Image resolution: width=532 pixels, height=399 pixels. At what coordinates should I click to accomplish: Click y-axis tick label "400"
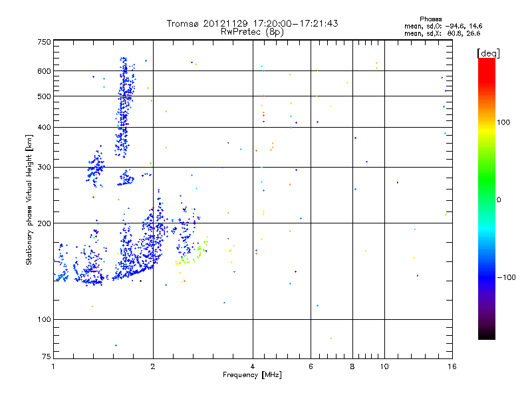click(44, 128)
